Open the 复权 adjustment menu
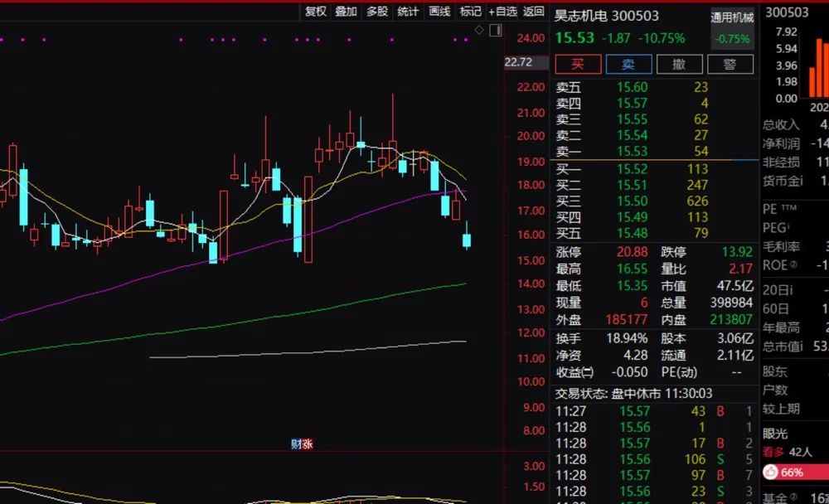829x504 pixels. (316, 11)
